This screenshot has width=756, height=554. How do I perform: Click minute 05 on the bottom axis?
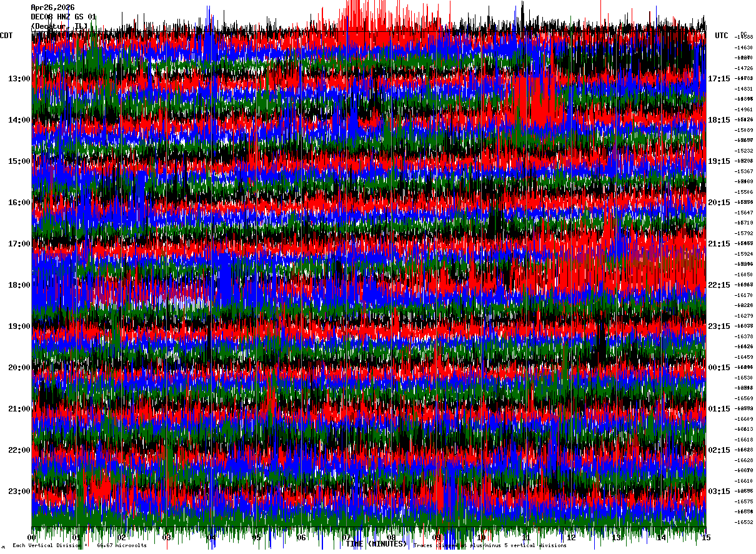tap(257, 538)
